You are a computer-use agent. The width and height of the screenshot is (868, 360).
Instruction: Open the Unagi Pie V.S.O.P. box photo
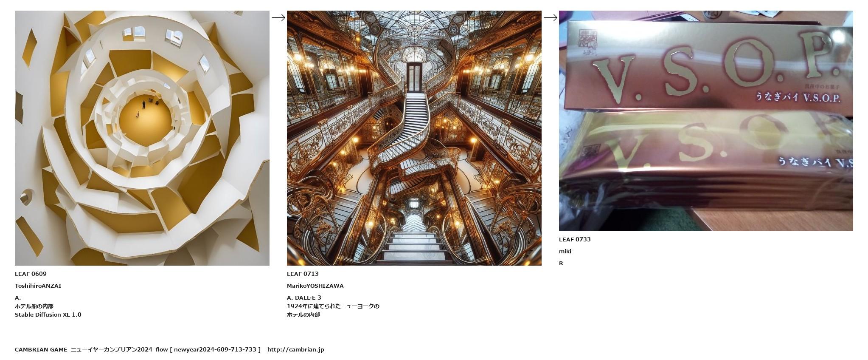point(706,121)
